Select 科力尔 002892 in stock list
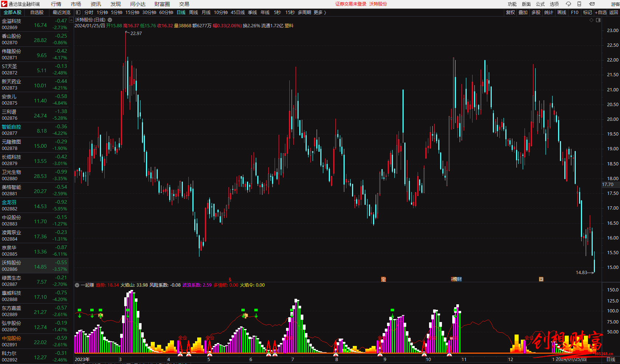The width and height of the screenshot is (620, 364). tap(34, 357)
